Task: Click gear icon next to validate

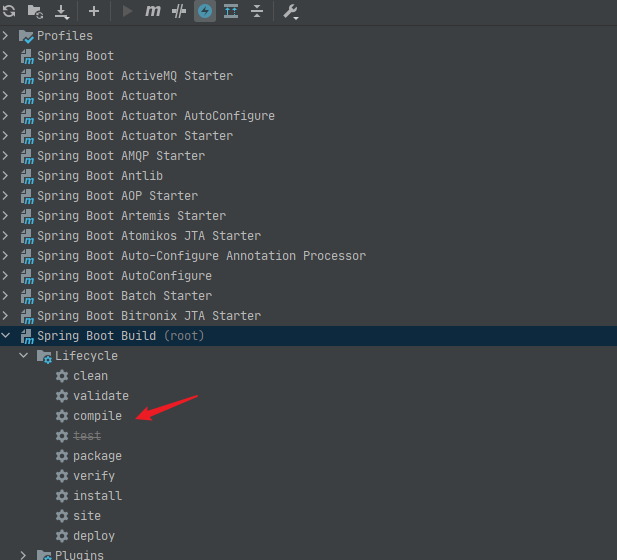Action: (x=62, y=396)
